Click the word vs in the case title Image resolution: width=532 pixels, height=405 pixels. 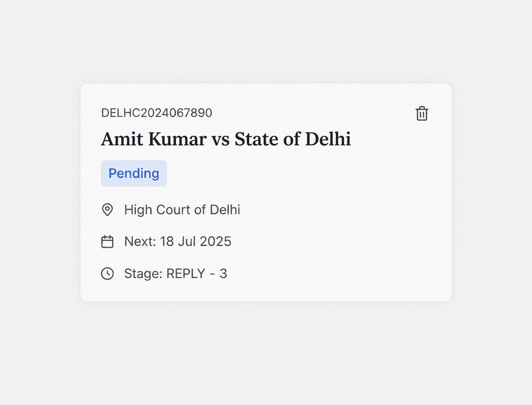[220, 141]
